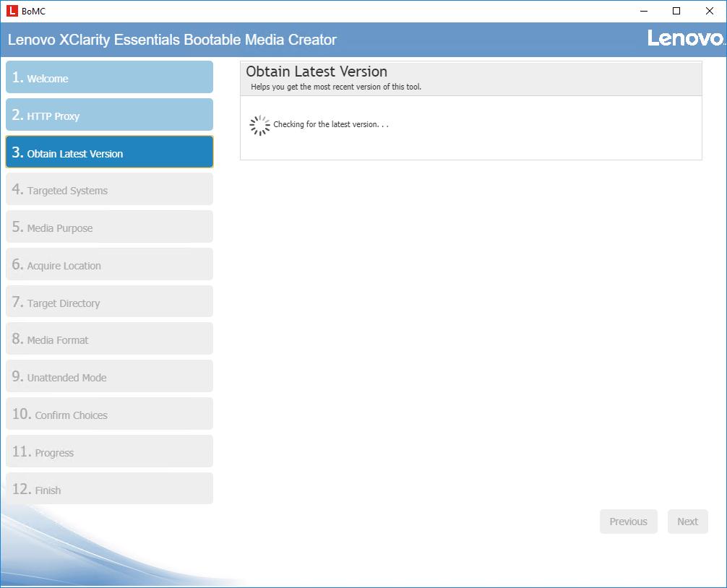Click the BoMC red app icon in title bar

pos(12,11)
